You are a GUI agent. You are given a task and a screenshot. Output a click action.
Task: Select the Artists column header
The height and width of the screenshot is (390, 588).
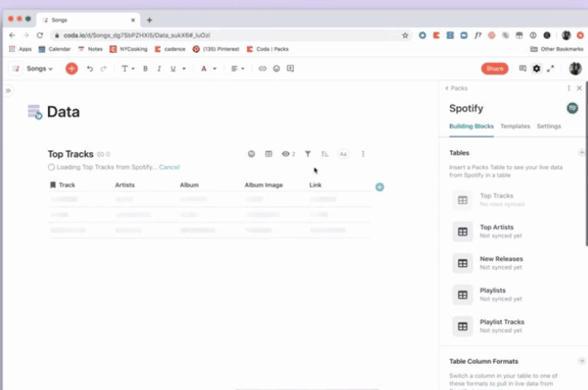pyautogui.click(x=125, y=184)
